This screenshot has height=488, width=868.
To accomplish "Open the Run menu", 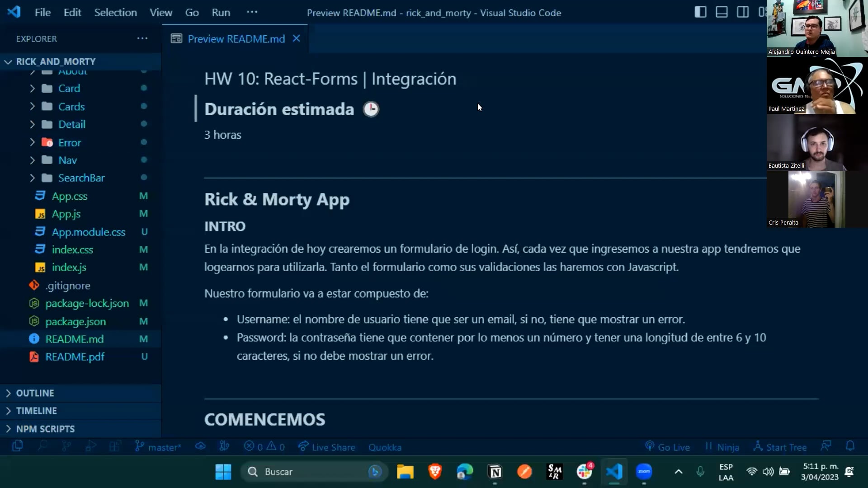I will tap(221, 13).
